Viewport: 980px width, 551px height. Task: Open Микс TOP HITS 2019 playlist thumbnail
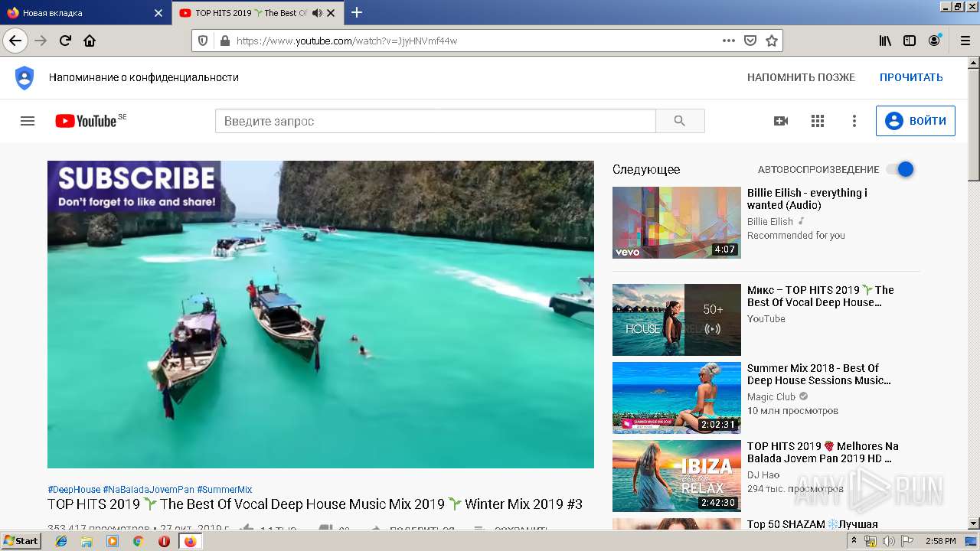click(677, 320)
